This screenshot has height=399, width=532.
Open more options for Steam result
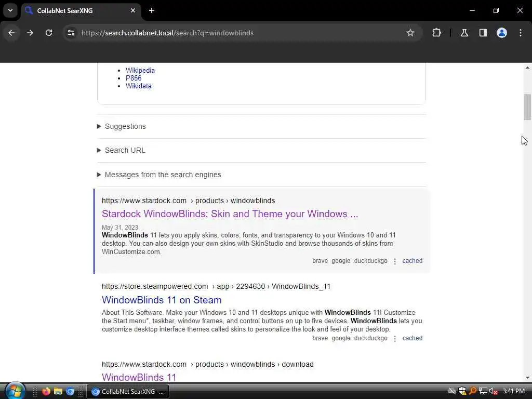[395, 339]
